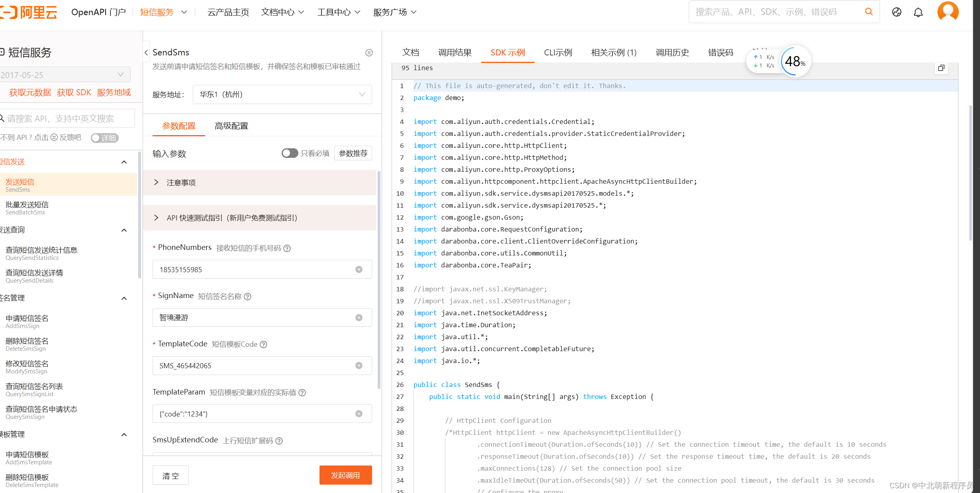This screenshot has width=980, height=493.
Task: Focus the sidebar API search field
Action: tap(67, 118)
